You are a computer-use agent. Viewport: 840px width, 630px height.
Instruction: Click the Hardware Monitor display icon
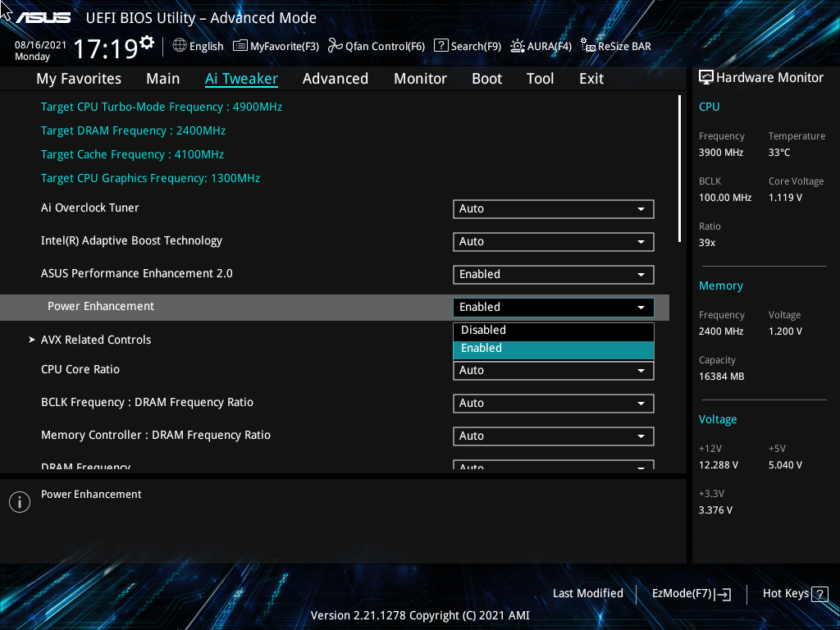pyautogui.click(x=706, y=78)
